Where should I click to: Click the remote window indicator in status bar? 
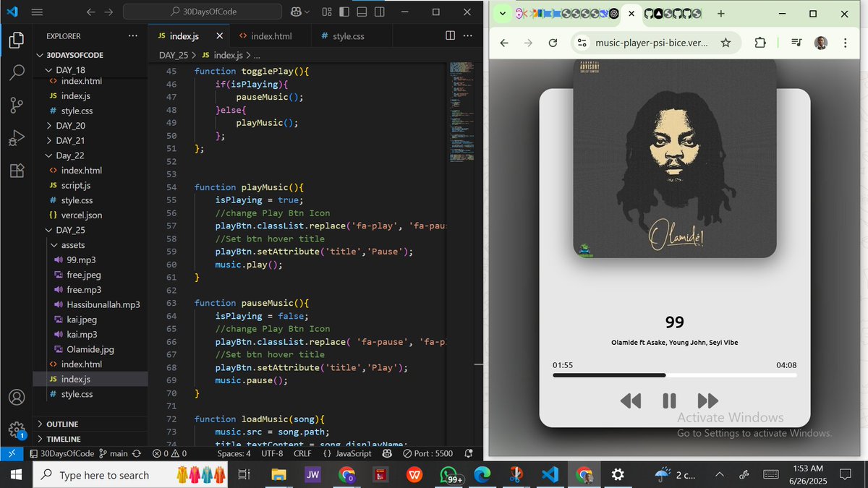[x=12, y=453]
